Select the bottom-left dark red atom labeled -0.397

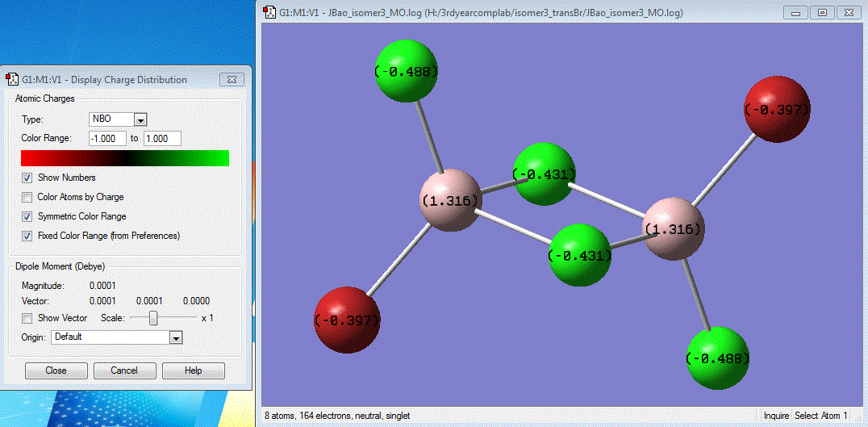coord(347,320)
